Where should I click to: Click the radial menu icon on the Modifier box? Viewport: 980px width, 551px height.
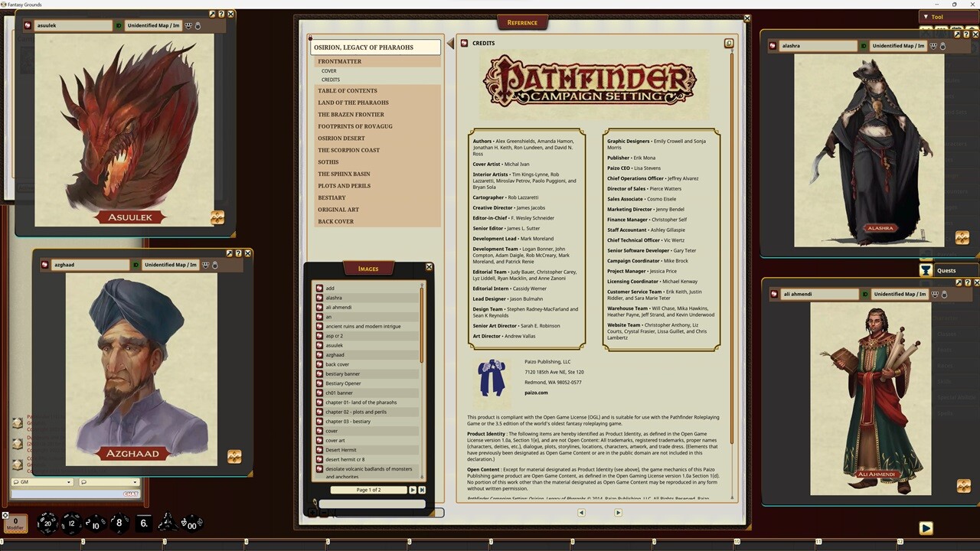5,516
